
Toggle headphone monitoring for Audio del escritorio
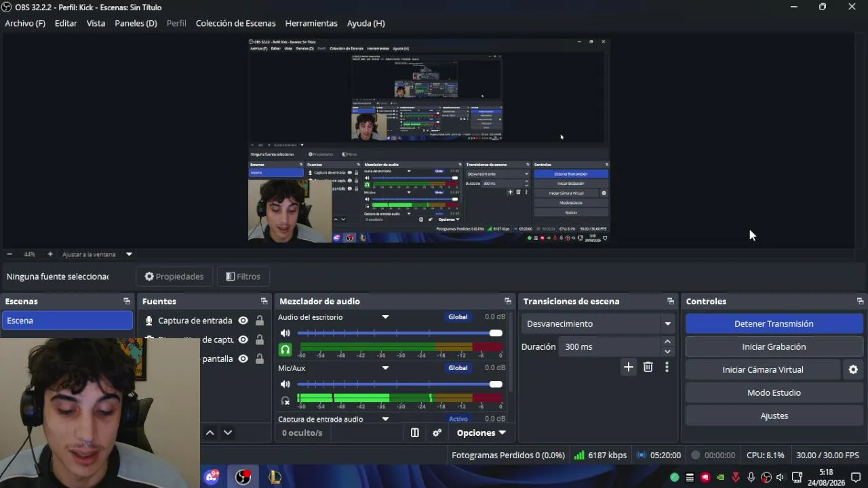pos(285,350)
